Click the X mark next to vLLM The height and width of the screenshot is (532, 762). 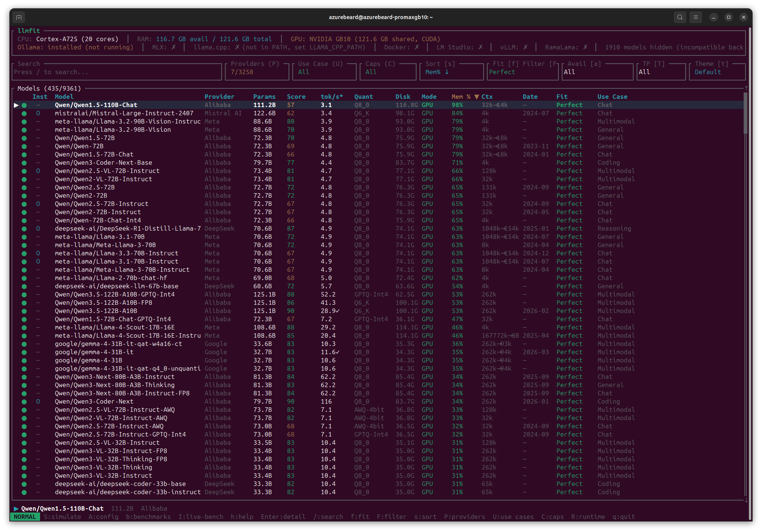(525, 47)
